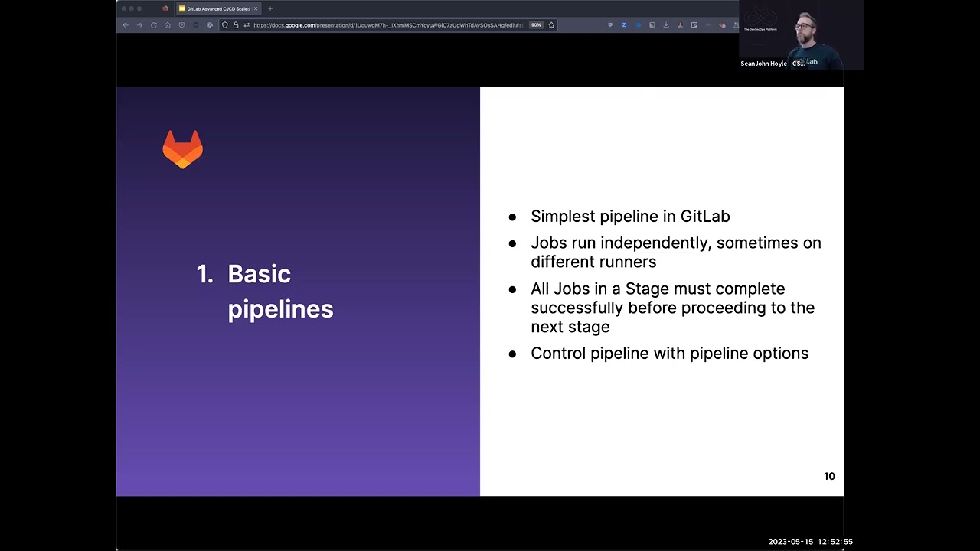This screenshot has height=551, width=980.
Task: Click the 90% zoom level badge
Action: [536, 25]
